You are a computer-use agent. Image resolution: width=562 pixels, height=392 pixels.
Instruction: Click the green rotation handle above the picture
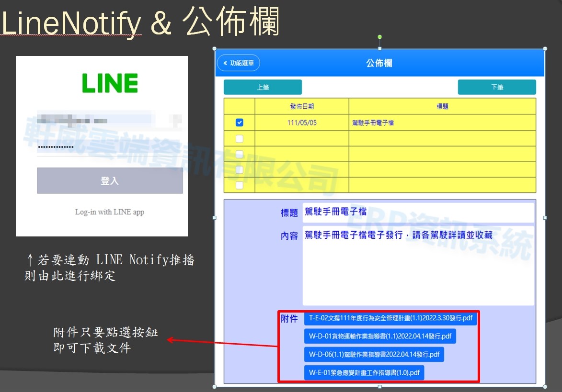[x=379, y=37]
